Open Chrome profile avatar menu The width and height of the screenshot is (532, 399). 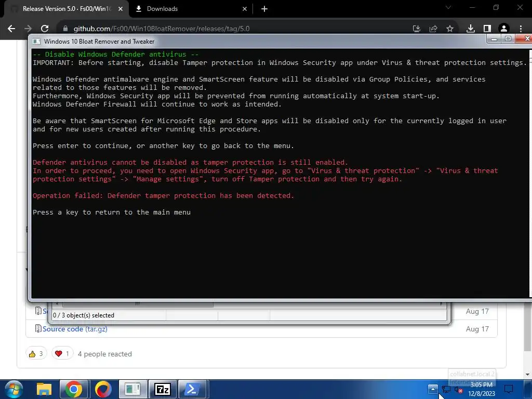point(504,29)
